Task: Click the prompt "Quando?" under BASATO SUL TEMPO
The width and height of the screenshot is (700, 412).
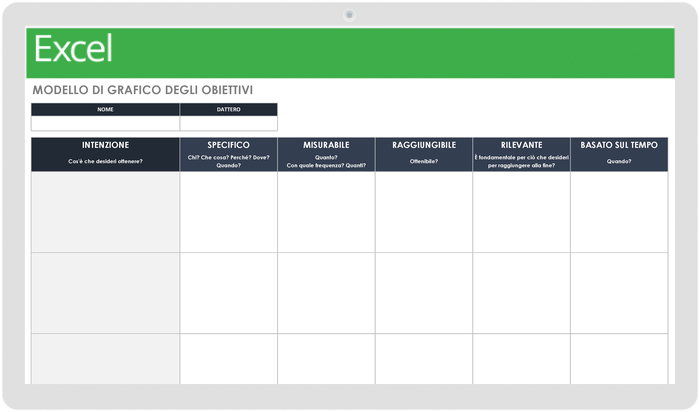Action: point(619,162)
